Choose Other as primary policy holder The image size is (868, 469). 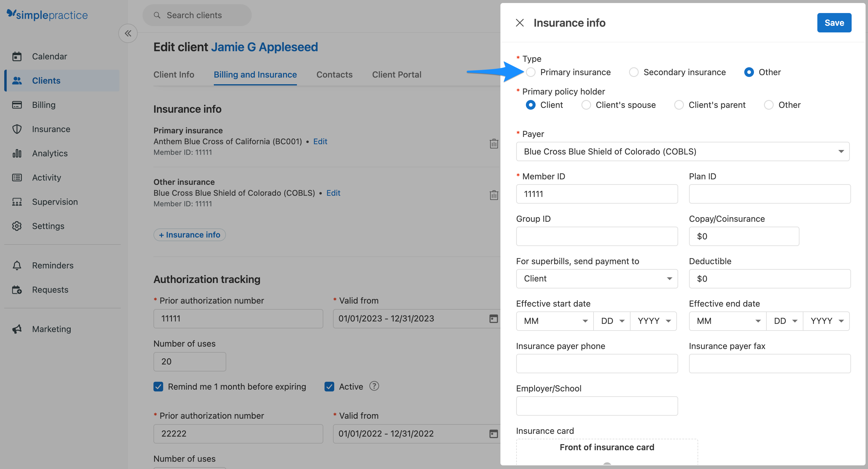coord(769,105)
